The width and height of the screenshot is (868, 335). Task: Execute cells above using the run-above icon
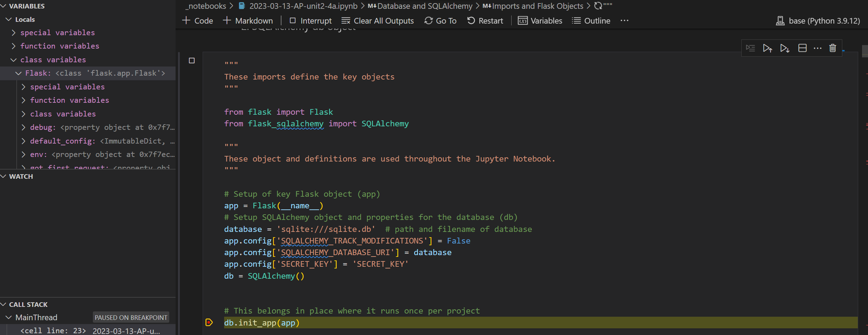(x=767, y=48)
